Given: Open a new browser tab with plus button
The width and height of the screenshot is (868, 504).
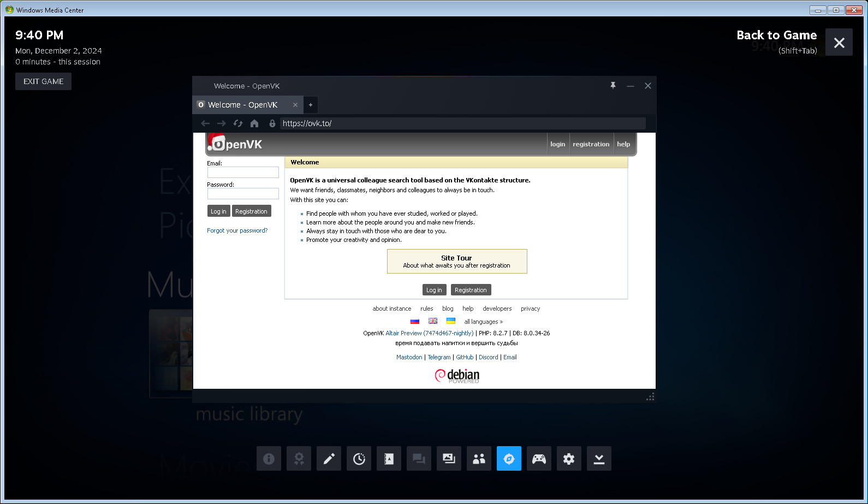Looking at the screenshot, I should click(311, 105).
